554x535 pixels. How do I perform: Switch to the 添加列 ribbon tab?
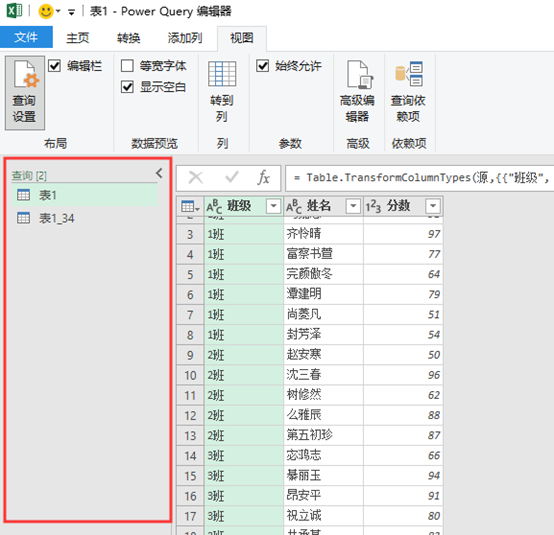[185, 37]
